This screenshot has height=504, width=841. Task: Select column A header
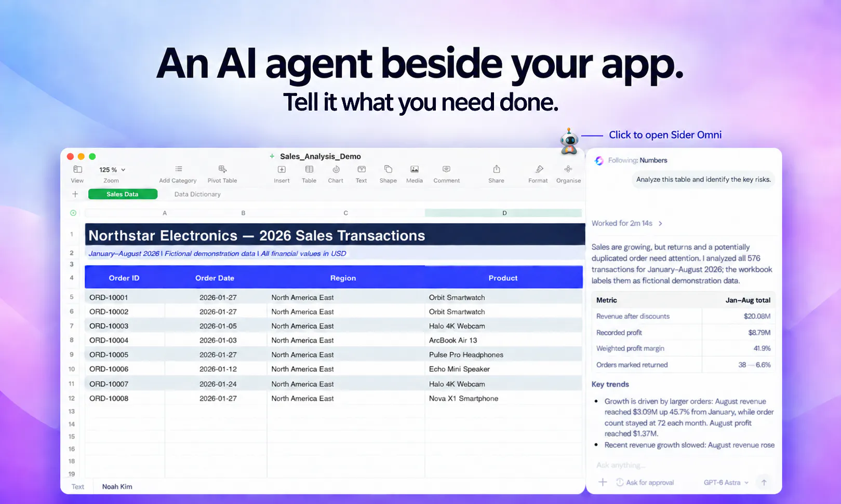coord(165,213)
